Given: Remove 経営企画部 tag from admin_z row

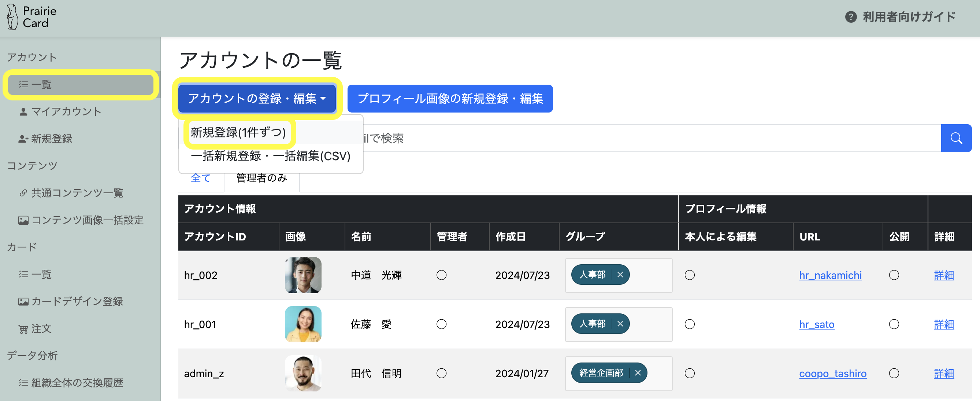Looking at the screenshot, I should [x=638, y=373].
